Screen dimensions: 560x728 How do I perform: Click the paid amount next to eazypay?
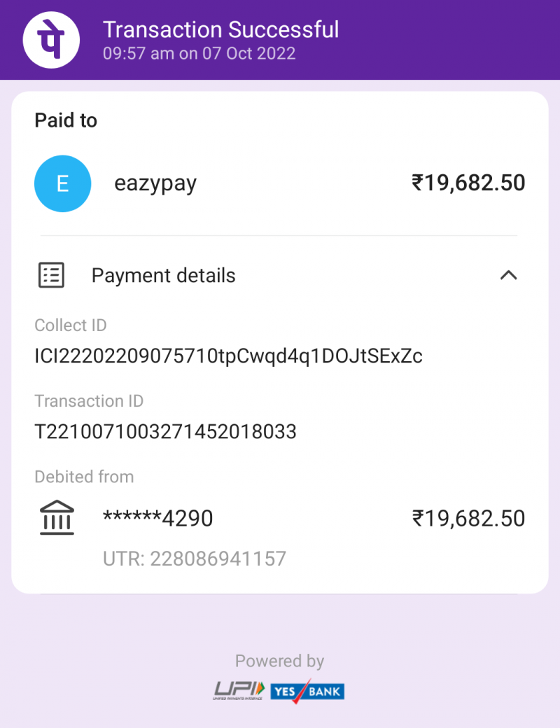click(x=468, y=183)
